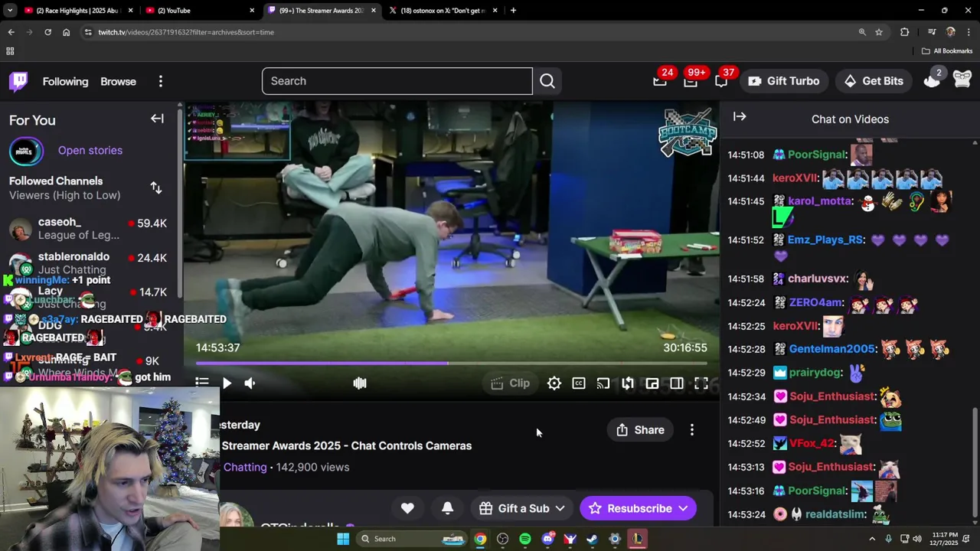980x551 pixels.
Task: Open stories link in sidebar
Action: point(90,150)
